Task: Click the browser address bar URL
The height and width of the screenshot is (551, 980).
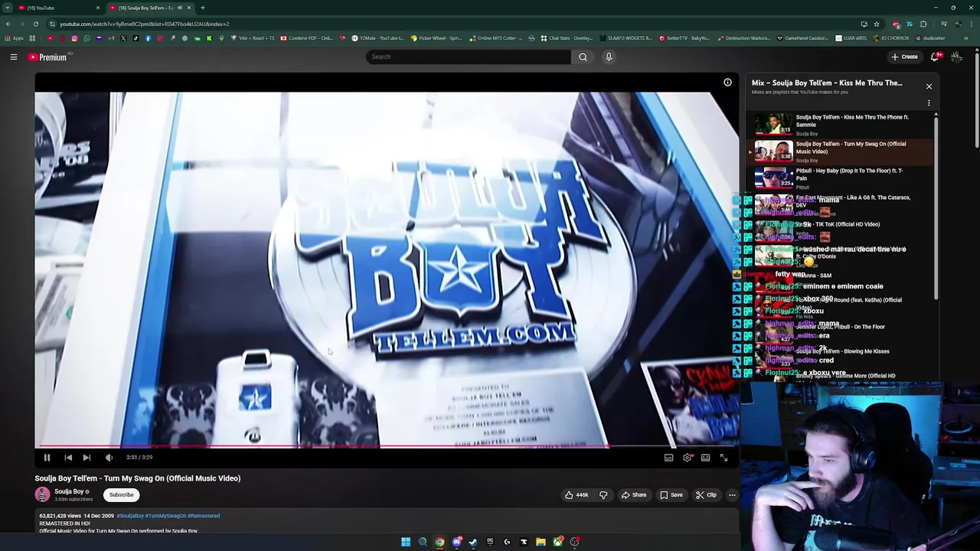Action: pos(144,24)
